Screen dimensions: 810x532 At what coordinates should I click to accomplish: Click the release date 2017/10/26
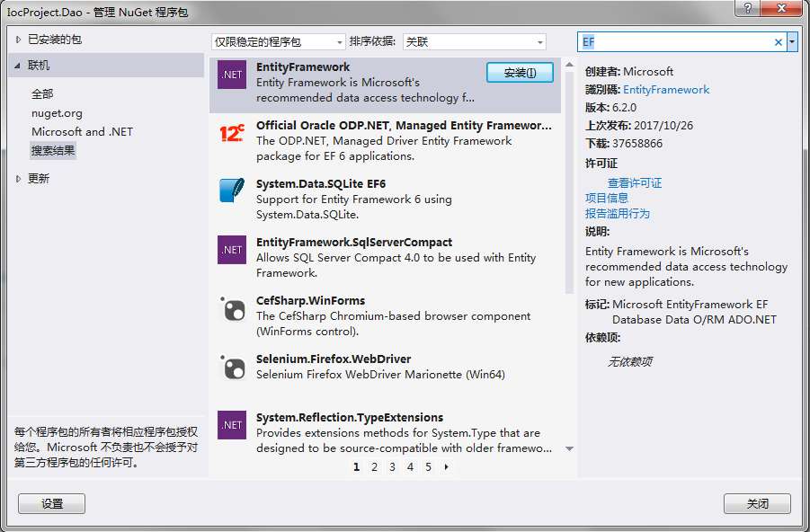pyautogui.click(x=663, y=126)
